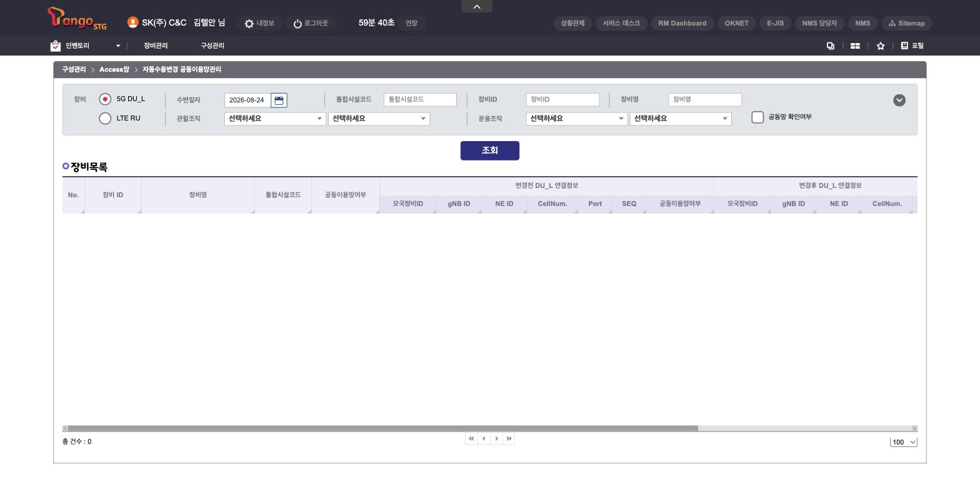Viewport: 980px width, 482px height.
Task: Go to the last page of results
Action: click(509, 438)
